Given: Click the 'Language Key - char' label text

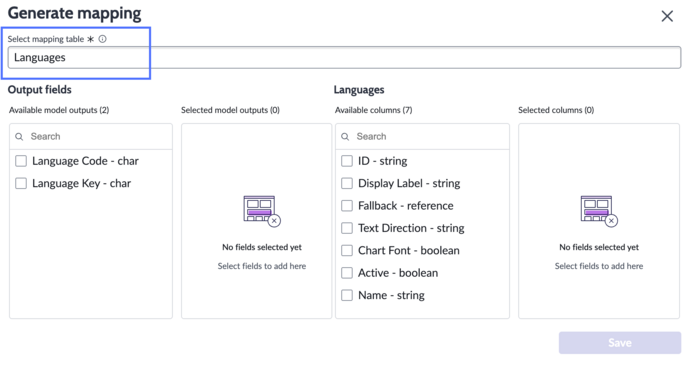Looking at the screenshot, I should click(81, 183).
